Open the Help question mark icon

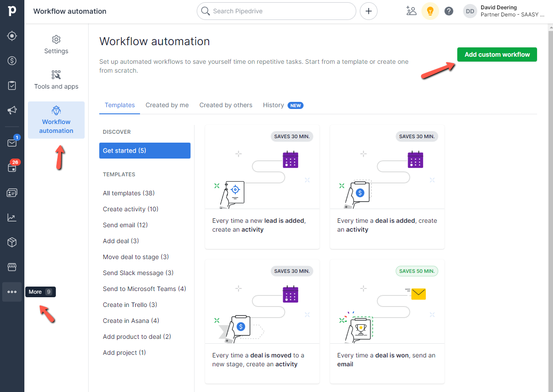coord(449,11)
